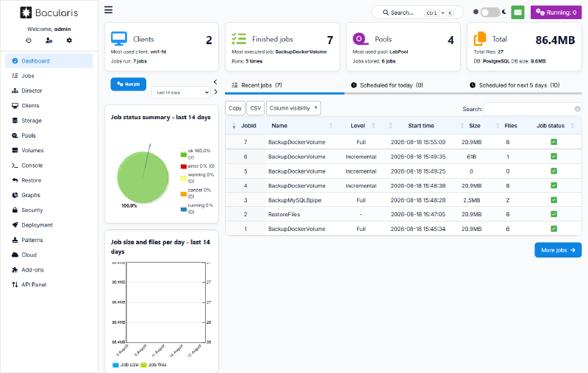Click the Finished jobs checklist icon
Image resolution: width=588 pixels, height=373 pixels.
239,39
